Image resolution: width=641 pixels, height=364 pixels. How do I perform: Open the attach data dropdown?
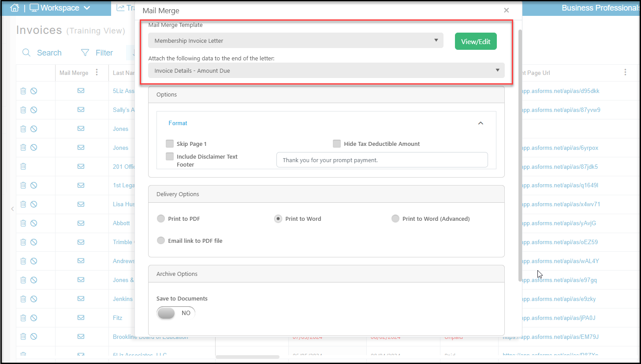326,71
